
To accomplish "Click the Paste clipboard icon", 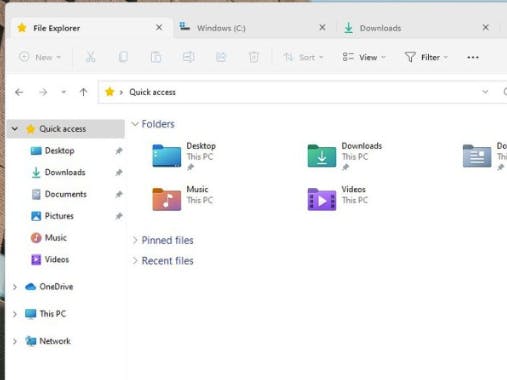I will (x=156, y=57).
